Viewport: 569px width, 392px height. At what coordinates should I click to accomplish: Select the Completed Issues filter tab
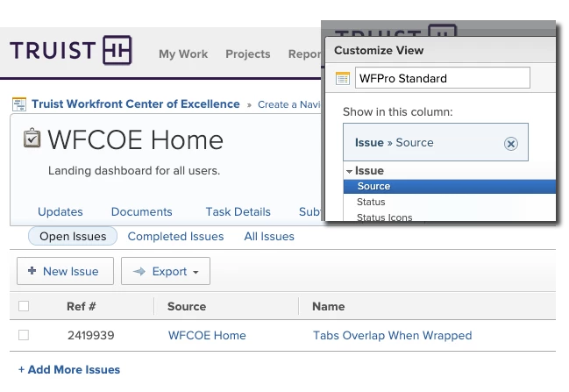[x=175, y=236]
